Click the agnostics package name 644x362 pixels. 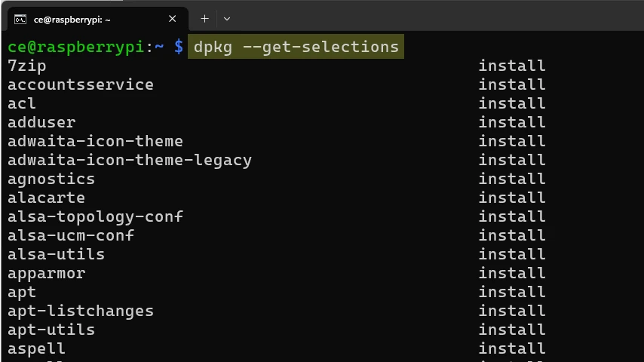51,179
